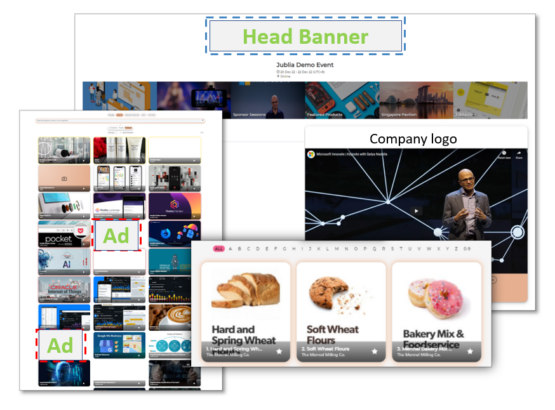Click the lower-left Ad placeholder
This screenshot has height=410, width=555.
tap(60, 345)
